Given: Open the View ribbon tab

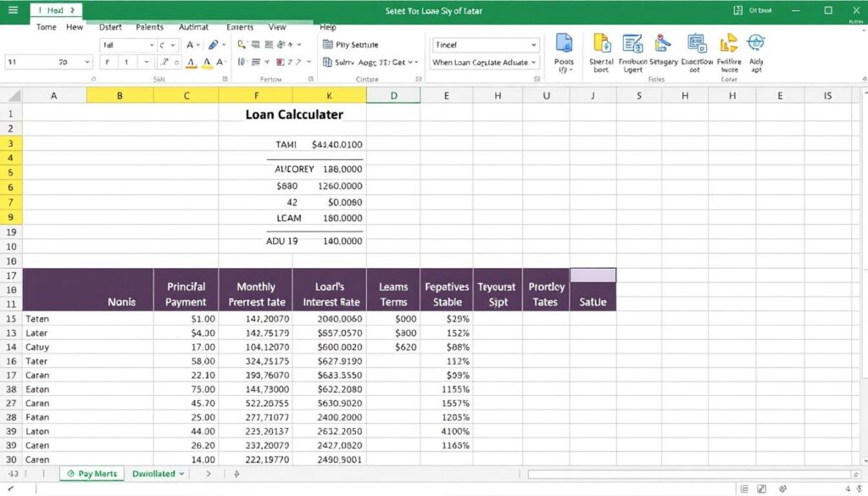Looking at the screenshot, I should (277, 26).
